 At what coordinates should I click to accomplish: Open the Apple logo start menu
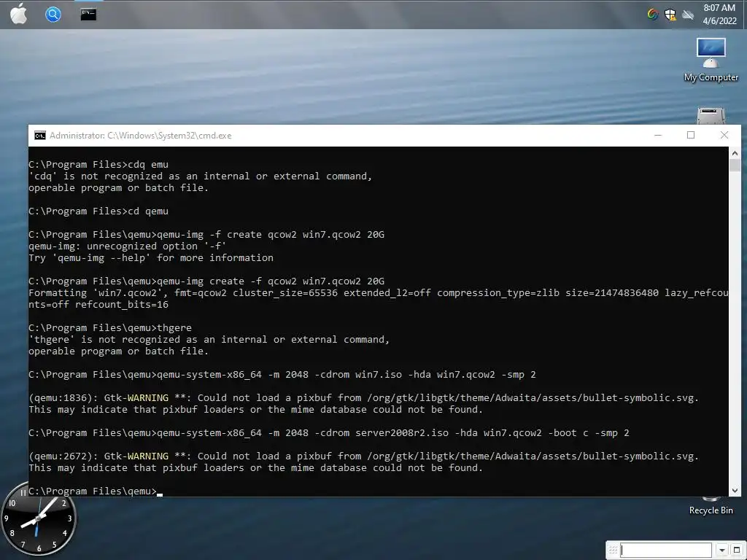[18, 14]
